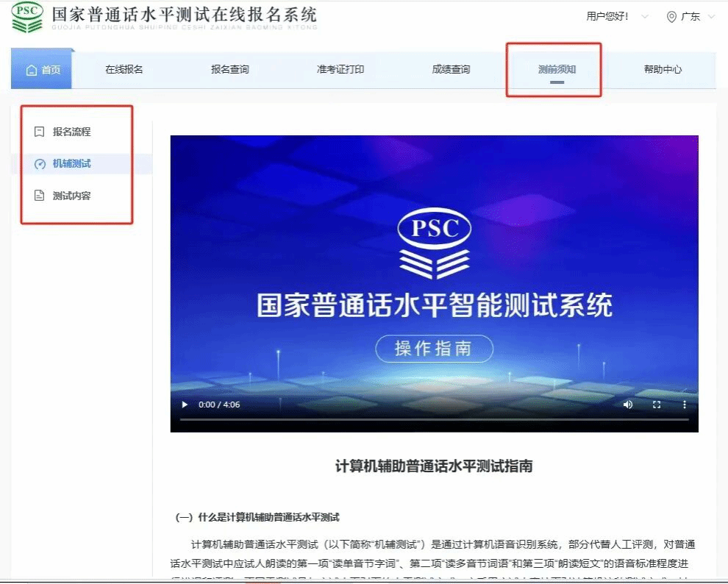Click the video progress seek bar
728x584 pixels.
(x=434, y=419)
